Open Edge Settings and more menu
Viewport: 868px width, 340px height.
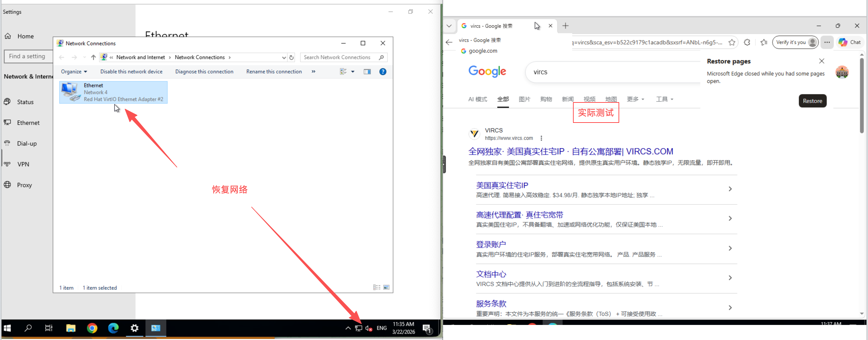coord(827,42)
